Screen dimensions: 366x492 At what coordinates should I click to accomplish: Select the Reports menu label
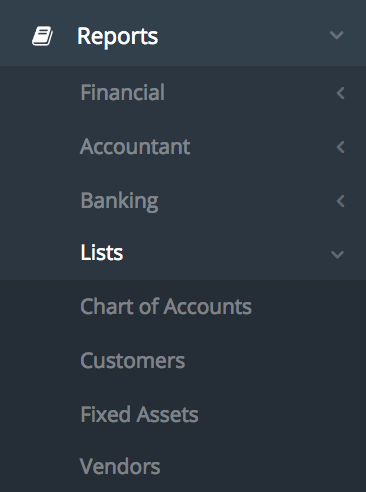pos(118,36)
